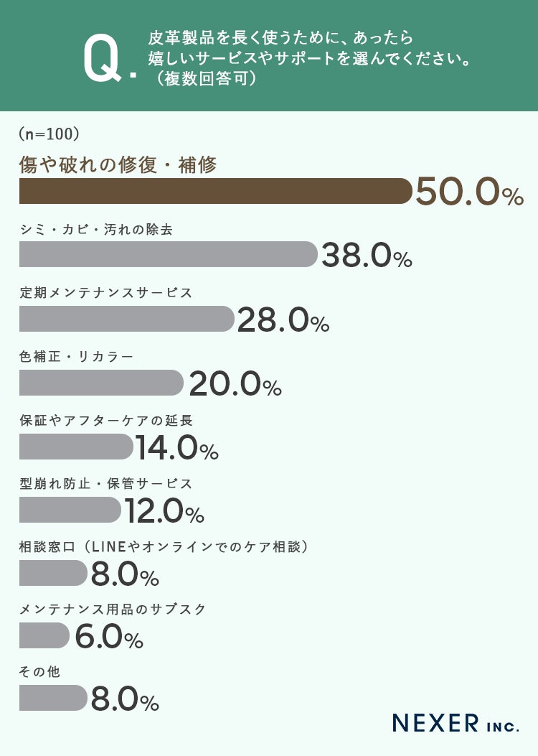This screenshot has height=756, width=538.
Task: Click the question text in the green header
Action: point(308,57)
